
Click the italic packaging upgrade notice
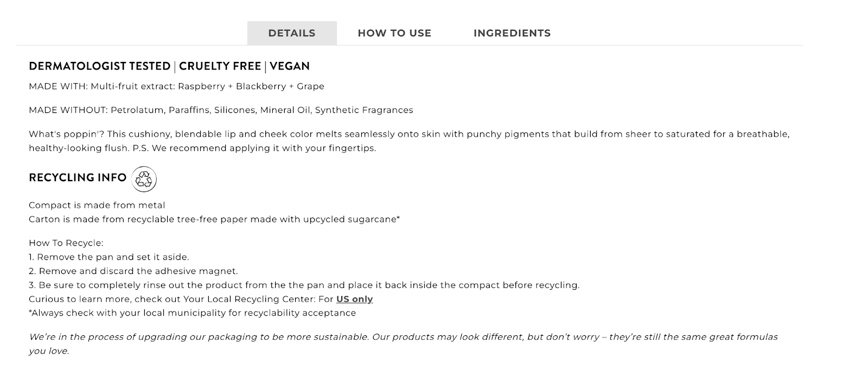380,338
